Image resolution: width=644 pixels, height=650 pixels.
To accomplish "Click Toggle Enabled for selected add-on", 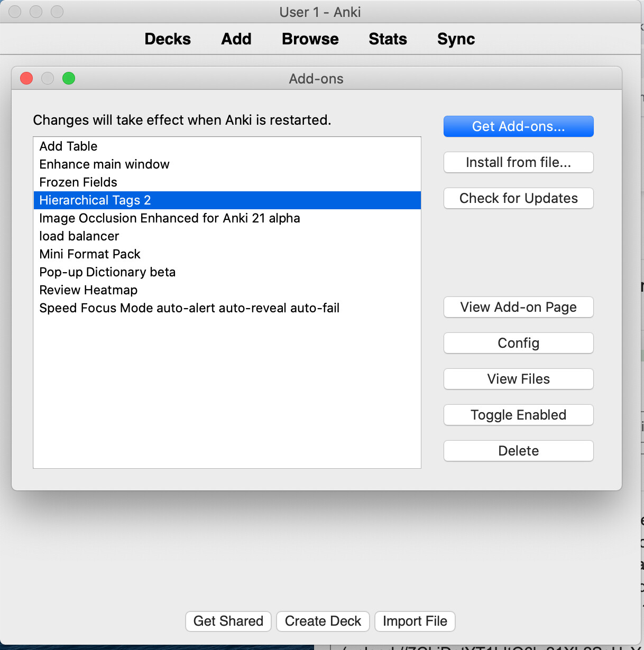I will click(x=519, y=415).
